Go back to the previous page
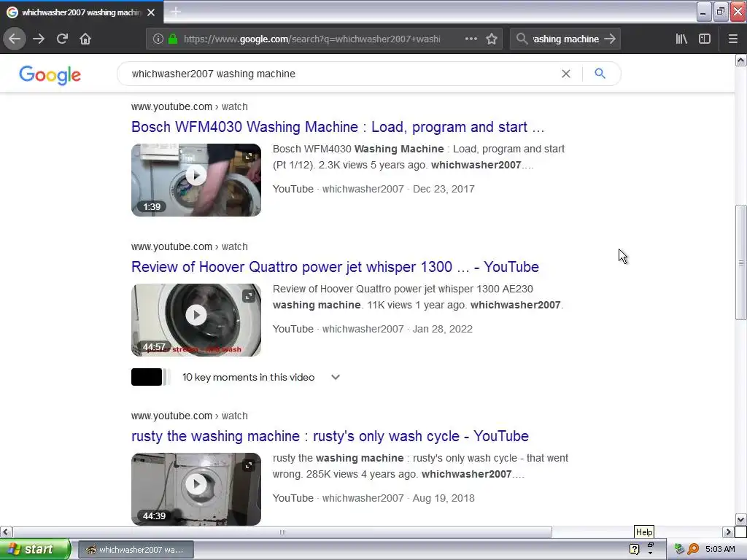747x560 pixels. coord(15,39)
